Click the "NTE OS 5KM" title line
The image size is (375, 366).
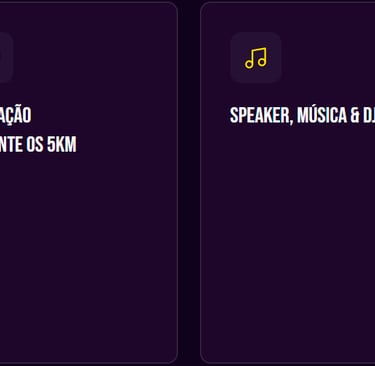38,144
